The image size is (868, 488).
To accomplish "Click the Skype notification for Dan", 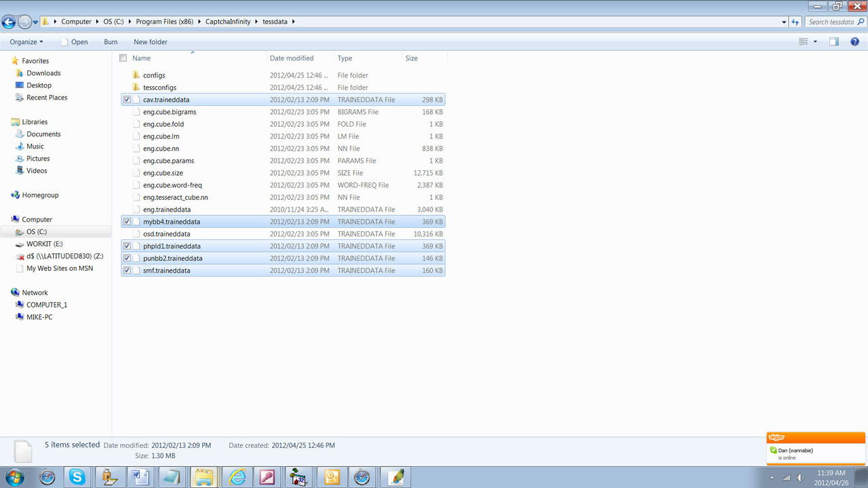I will point(816,449).
